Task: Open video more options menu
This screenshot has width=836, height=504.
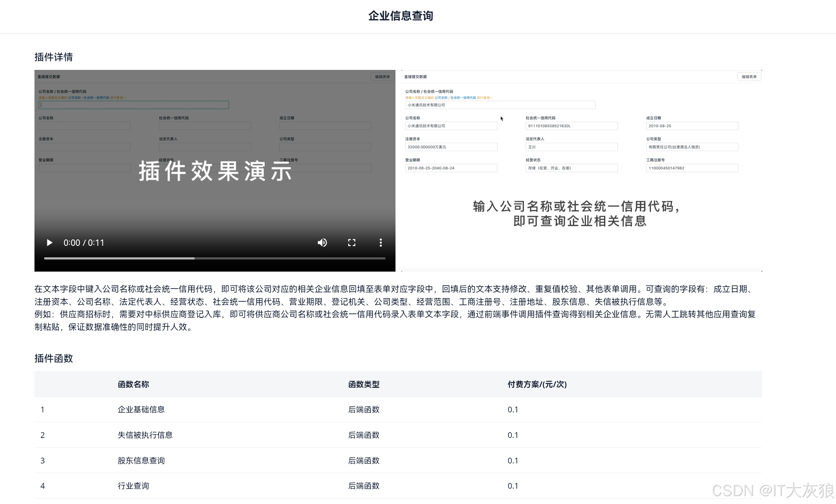Action: coord(381,243)
